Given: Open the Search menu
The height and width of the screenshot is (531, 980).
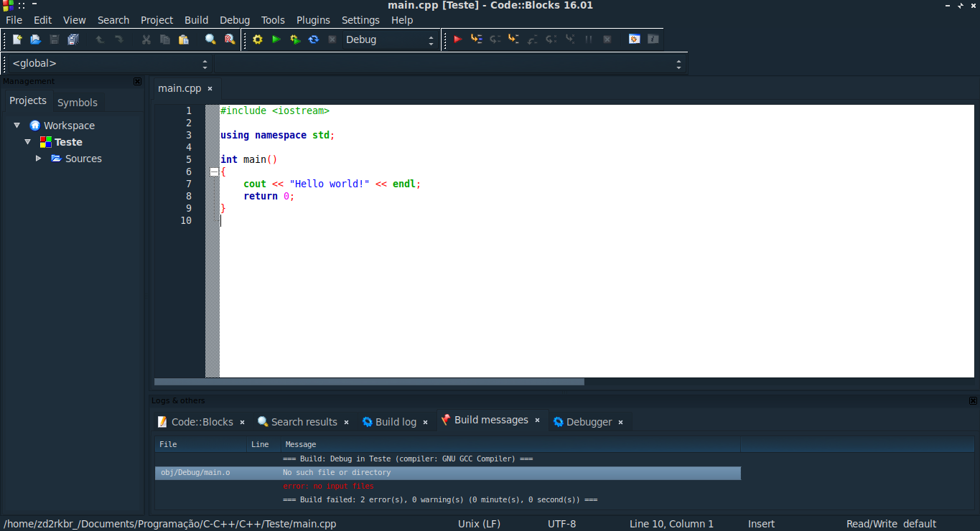Looking at the screenshot, I should tap(113, 20).
